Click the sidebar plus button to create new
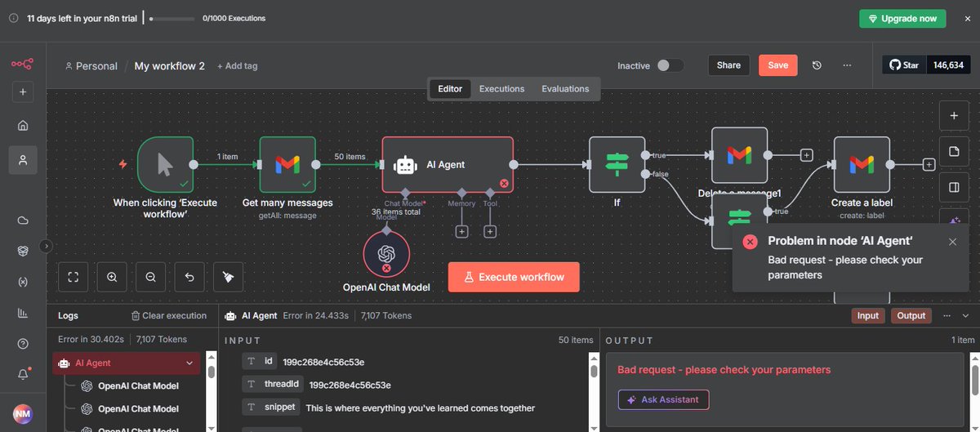The width and height of the screenshot is (980, 432). click(x=23, y=92)
